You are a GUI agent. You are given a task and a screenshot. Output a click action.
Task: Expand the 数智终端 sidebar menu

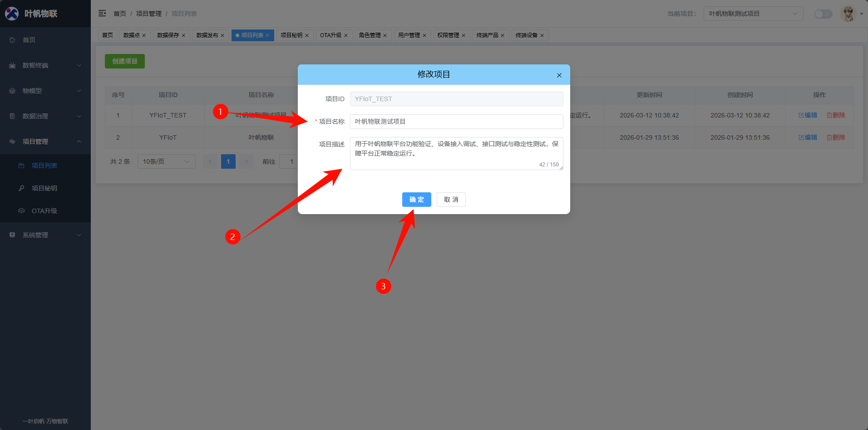click(45, 65)
